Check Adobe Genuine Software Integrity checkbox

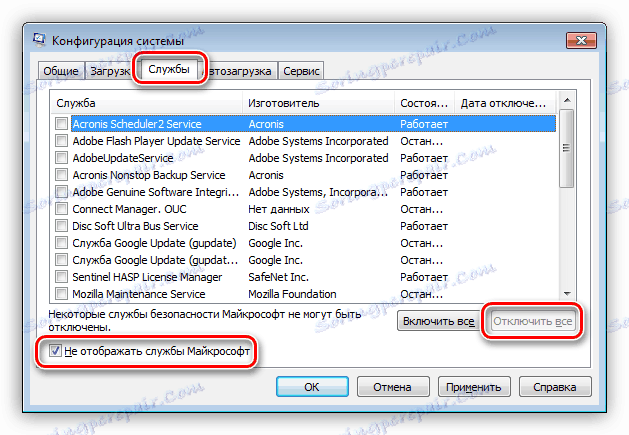(x=61, y=192)
